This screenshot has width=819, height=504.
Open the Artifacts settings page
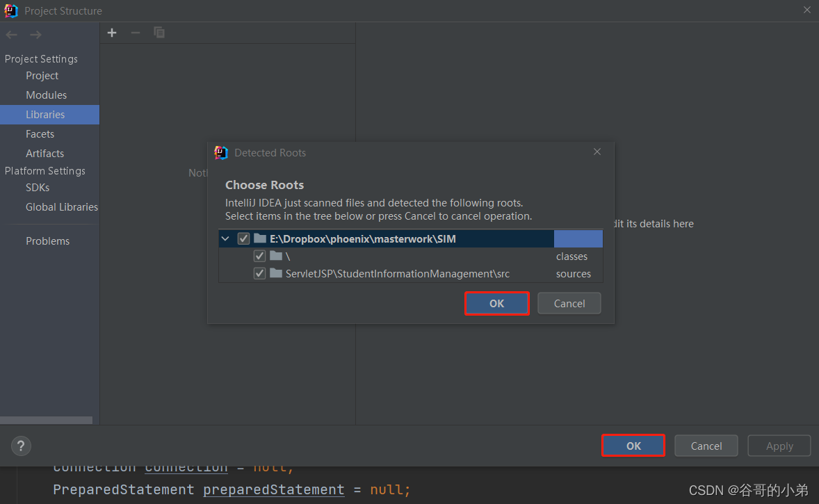44,154
